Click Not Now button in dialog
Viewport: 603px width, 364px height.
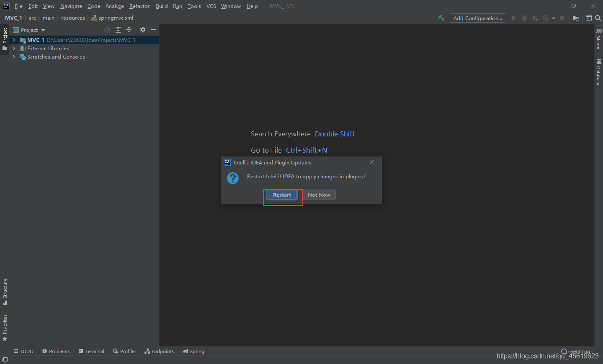pyautogui.click(x=319, y=195)
